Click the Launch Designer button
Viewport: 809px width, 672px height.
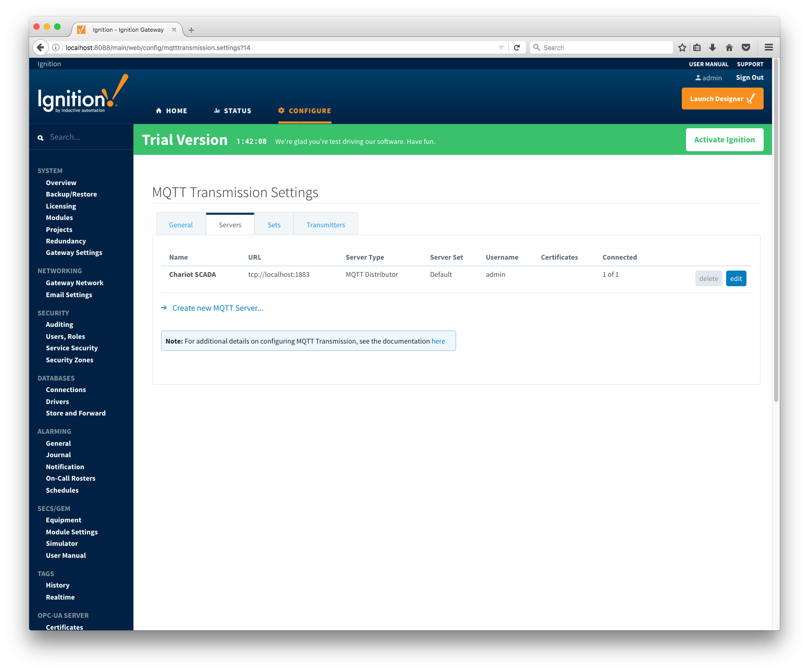pyautogui.click(x=722, y=99)
